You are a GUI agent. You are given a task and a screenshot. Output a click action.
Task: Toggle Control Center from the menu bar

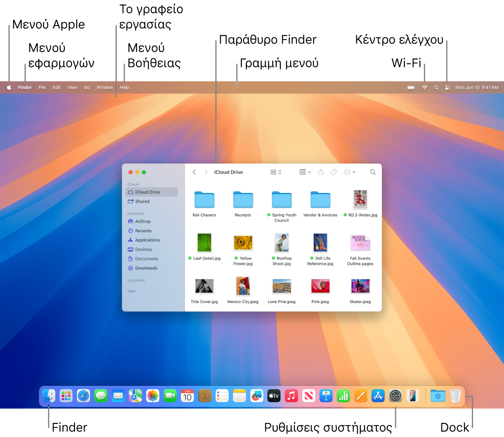(x=447, y=87)
